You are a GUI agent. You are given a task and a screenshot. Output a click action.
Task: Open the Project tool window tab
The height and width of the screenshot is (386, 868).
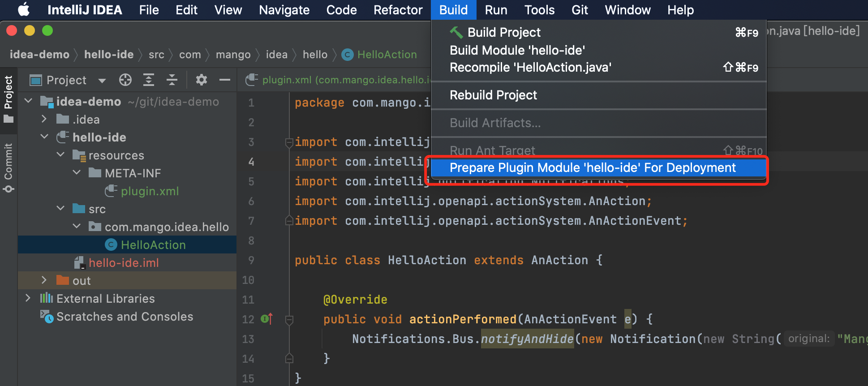(9, 99)
